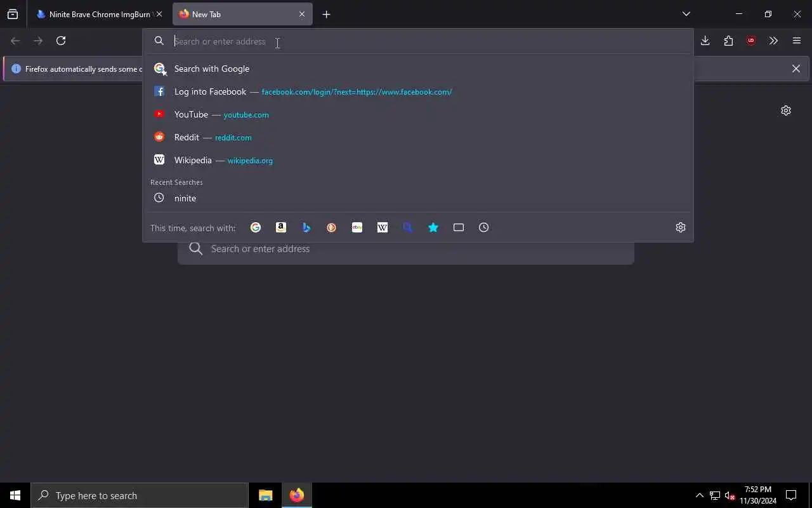Screen dimensions: 812x508
Task: Search this time with Wikipedia engine icon
Action: [x=383, y=227]
